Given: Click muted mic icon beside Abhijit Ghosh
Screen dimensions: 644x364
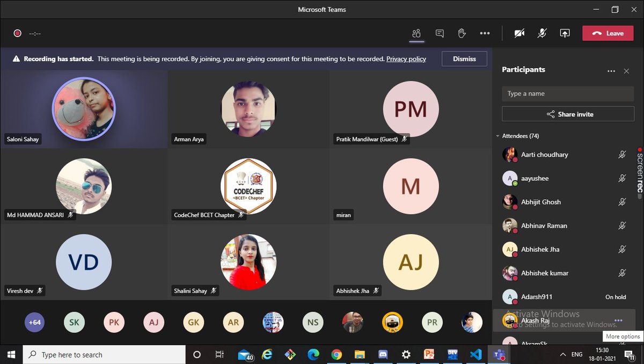Looking at the screenshot, I should click(622, 202).
